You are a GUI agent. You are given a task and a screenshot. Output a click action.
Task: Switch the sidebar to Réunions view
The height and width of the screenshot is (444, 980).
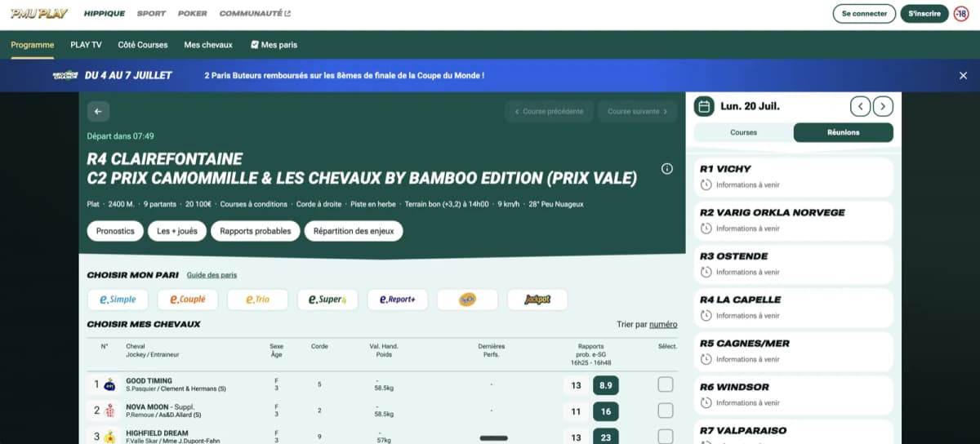[x=844, y=132]
